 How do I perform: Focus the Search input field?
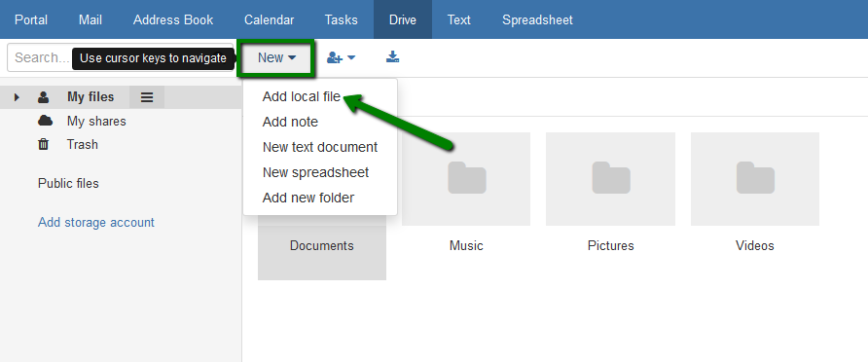(120, 57)
